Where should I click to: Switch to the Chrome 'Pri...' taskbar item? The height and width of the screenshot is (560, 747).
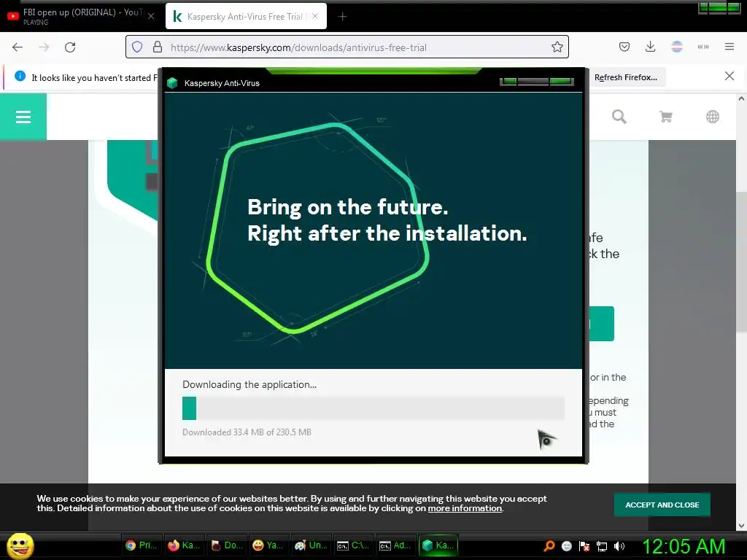tap(142, 545)
